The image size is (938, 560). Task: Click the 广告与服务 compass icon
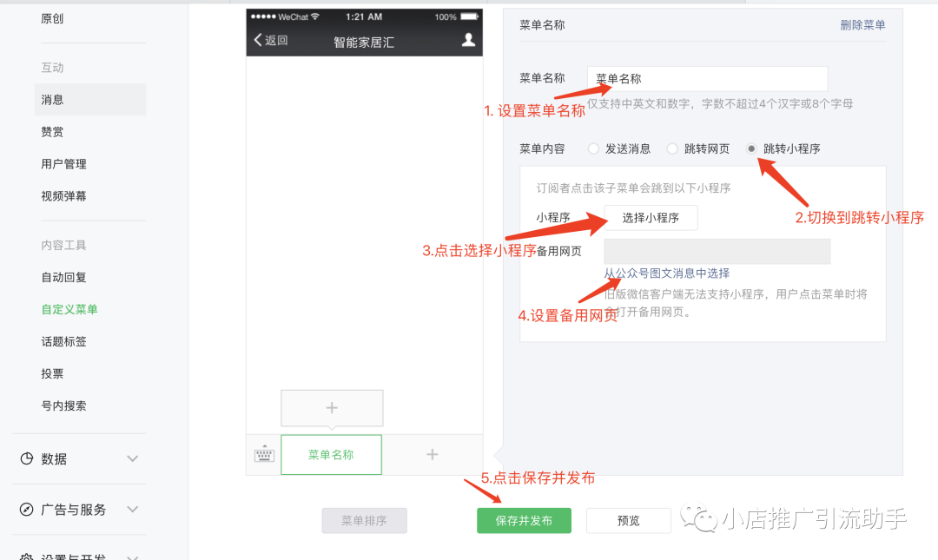(x=26, y=510)
